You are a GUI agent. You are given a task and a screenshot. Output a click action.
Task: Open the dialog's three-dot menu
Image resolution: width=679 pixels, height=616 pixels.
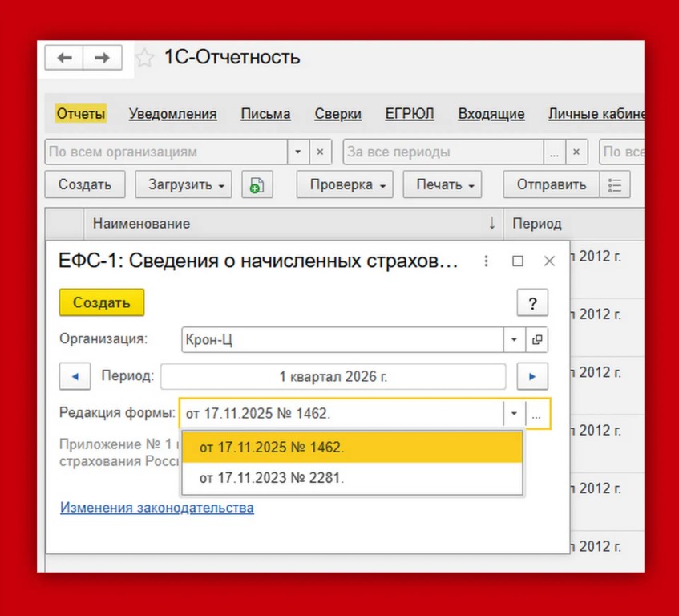(x=485, y=261)
